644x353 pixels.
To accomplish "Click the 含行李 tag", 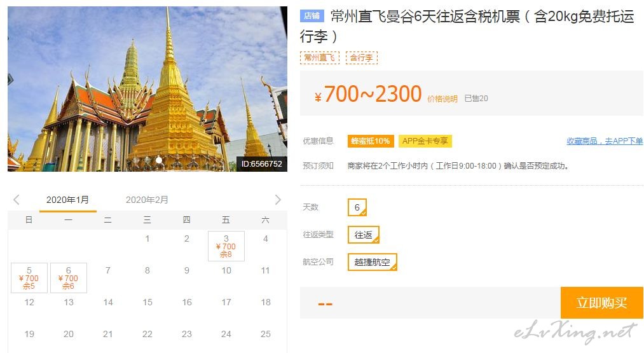I will click(362, 57).
